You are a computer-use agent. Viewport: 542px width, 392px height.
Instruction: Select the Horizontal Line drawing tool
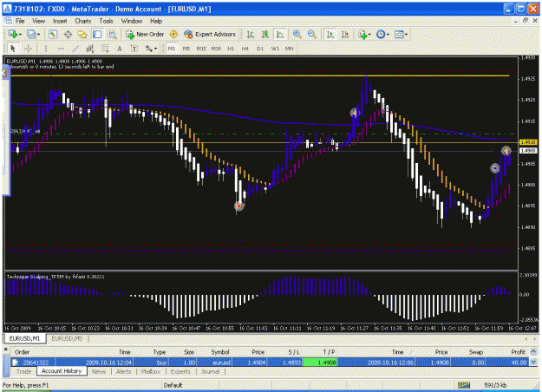pyautogui.click(x=61, y=49)
